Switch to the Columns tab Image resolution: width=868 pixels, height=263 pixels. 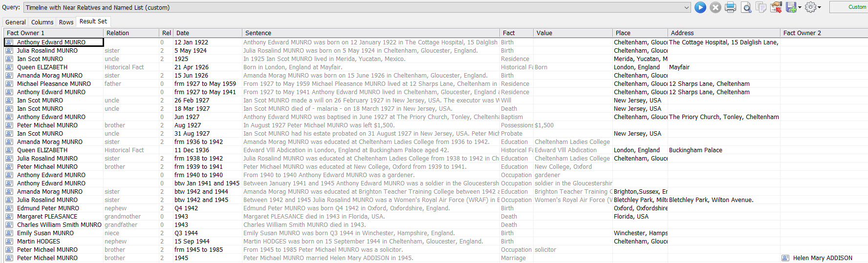click(x=43, y=22)
